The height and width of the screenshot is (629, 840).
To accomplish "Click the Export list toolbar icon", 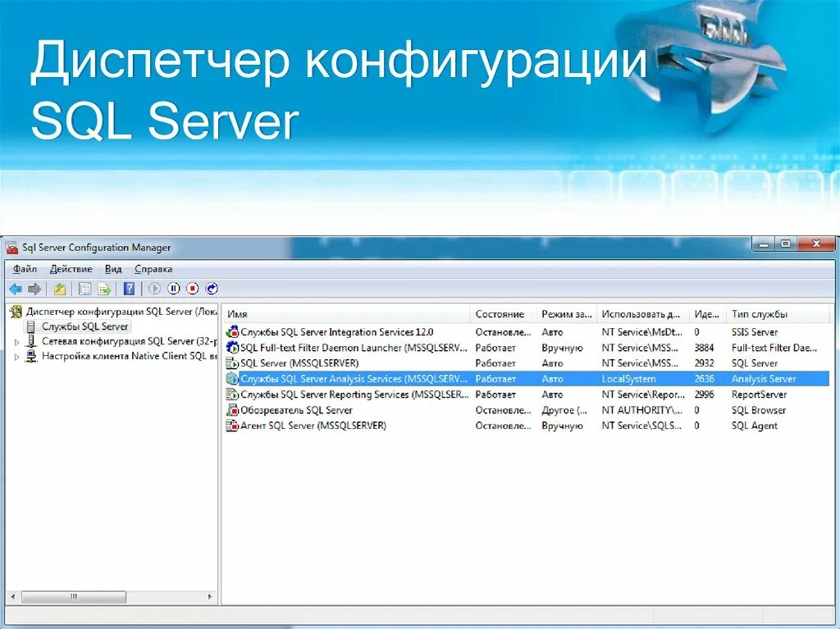I will 104,289.
